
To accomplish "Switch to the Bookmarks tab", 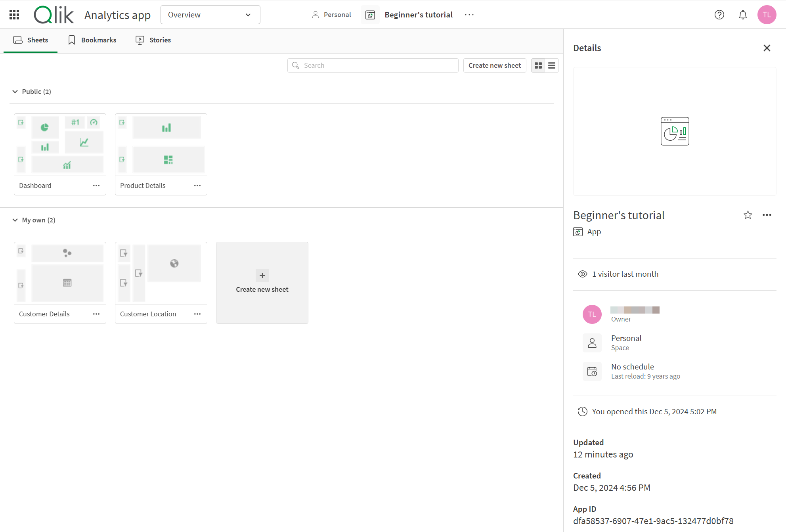I will pos(92,40).
